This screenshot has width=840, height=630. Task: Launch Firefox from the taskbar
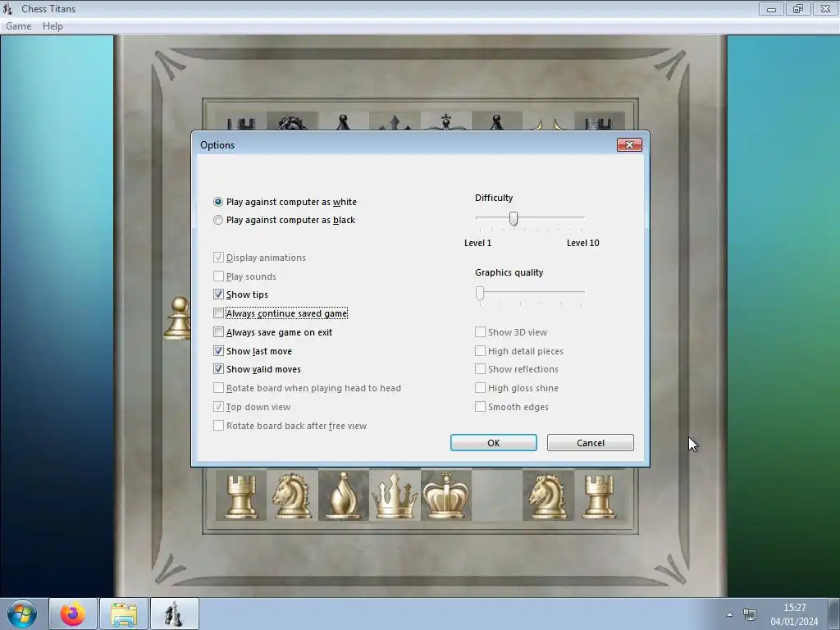tap(73, 614)
